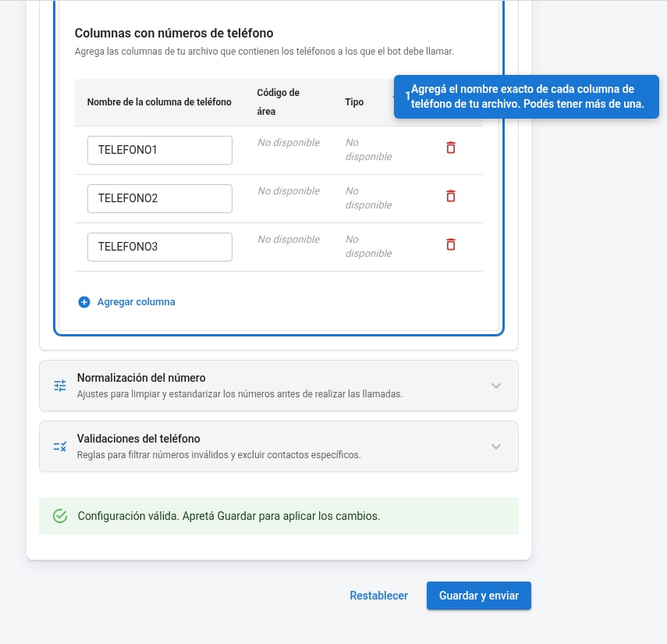Click the Normalización del número sliders icon

click(x=60, y=386)
